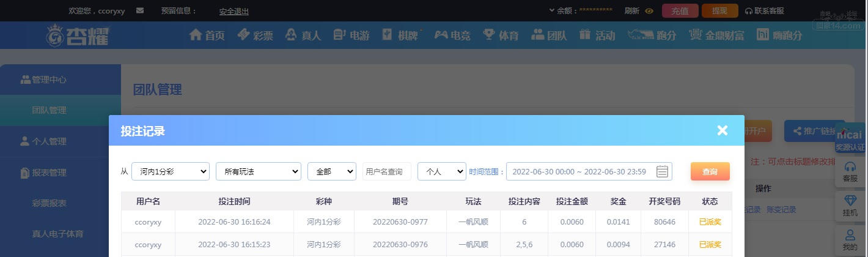Click the 杏耀 site logo
The height and width of the screenshot is (257, 868).
pos(78,35)
